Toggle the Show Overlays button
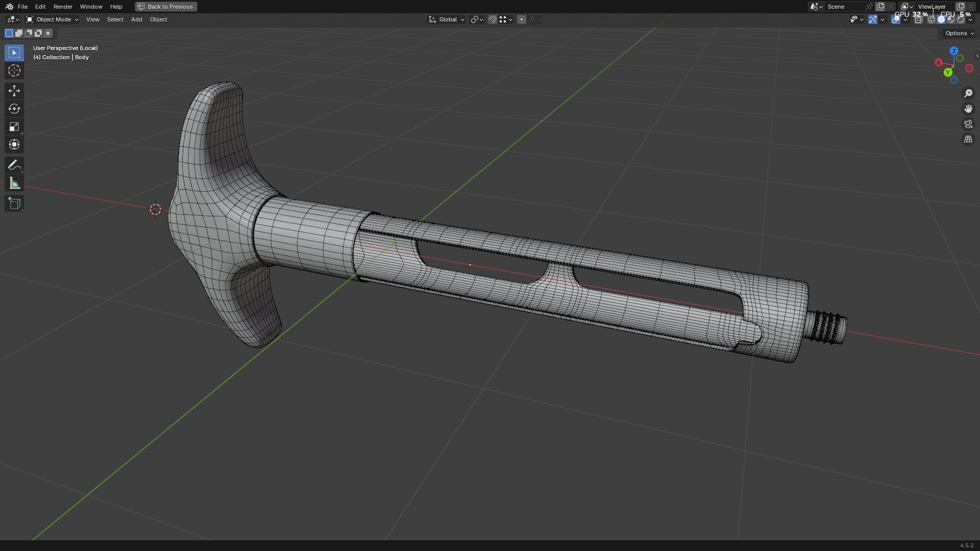Image resolution: width=980 pixels, height=551 pixels. point(896,19)
